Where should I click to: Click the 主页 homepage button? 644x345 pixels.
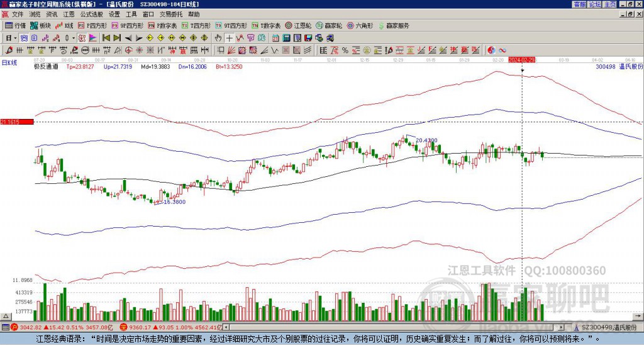click(609, 4)
